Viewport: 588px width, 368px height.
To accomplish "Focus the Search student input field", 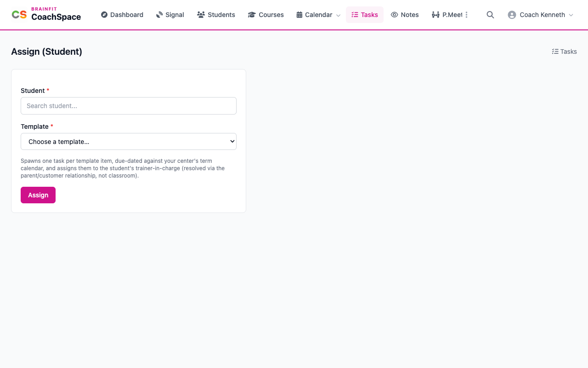I will pyautogui.click(x=129, y=106).
